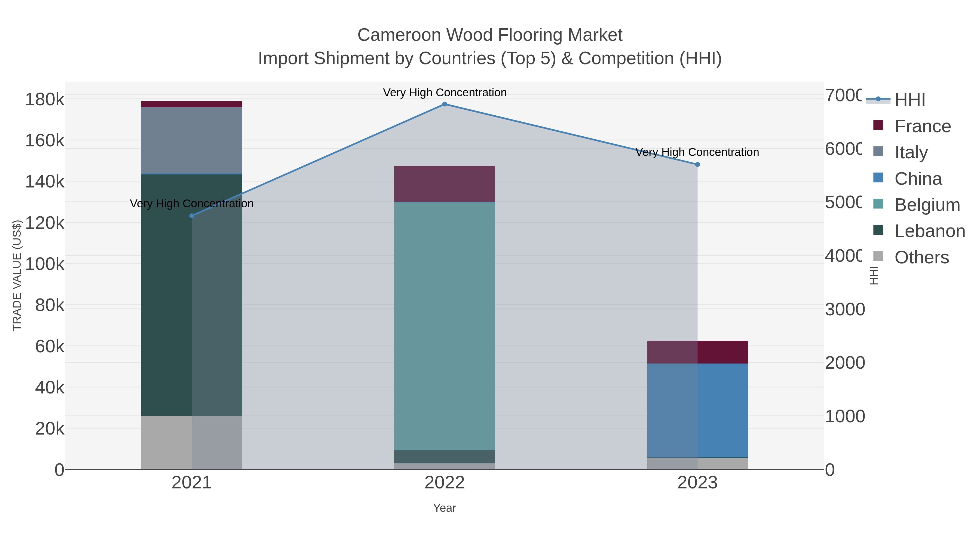Click the HHI line marker for 2021

192,216
